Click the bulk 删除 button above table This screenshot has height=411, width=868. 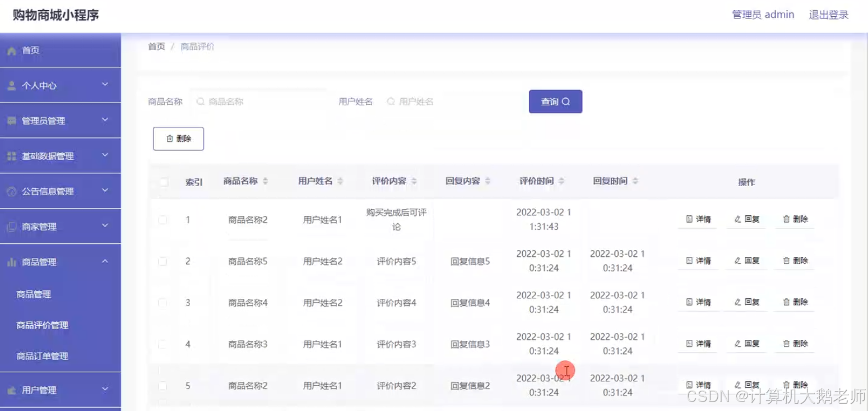click(x=178, y=139)
